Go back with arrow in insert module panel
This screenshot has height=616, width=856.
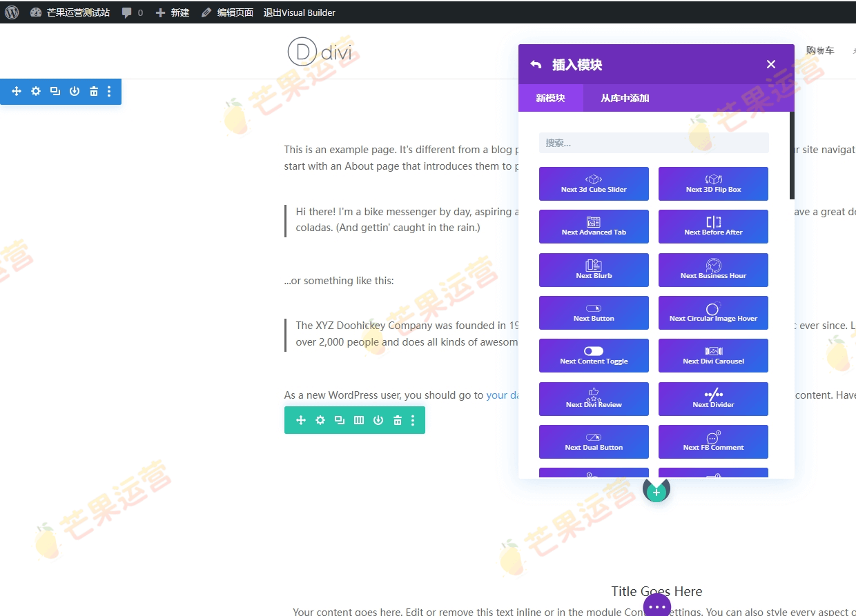click(536, 63)
